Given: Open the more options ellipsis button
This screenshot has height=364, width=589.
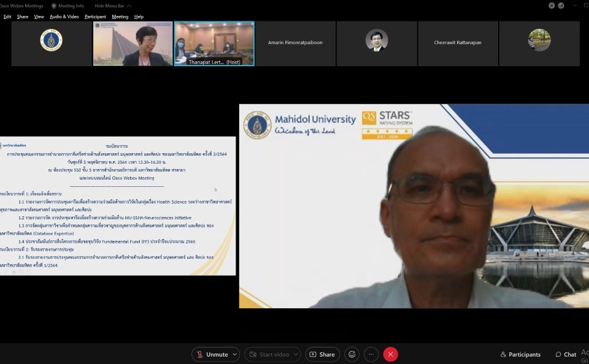Looking at the screenshot, I should [371, 354].
